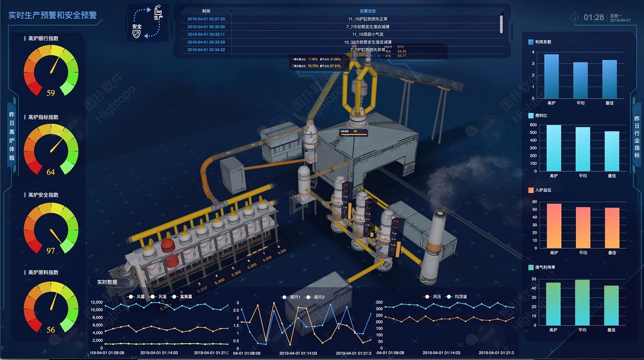Click the 高炉顺行指数 gauge showing 59
The image size is (644, 360).
click(51, 70)
